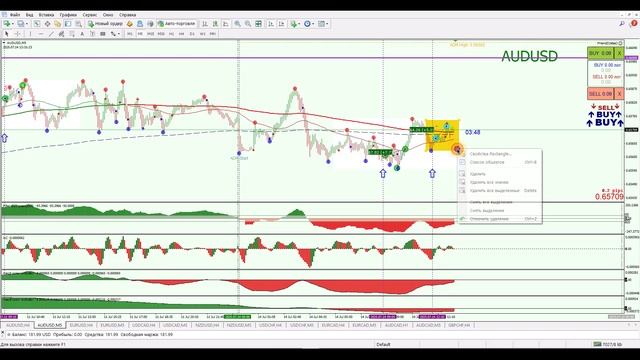
Task: Switch timeframe to D1
Action: [x=192, y=34]
